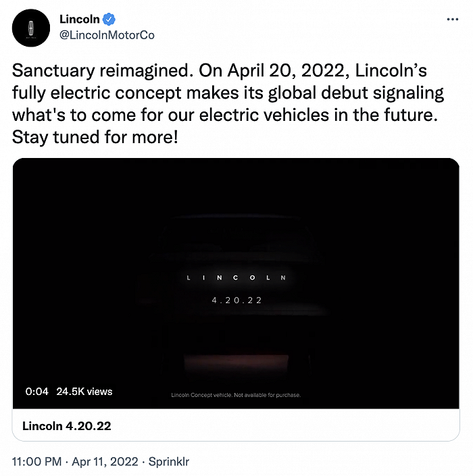
Task: Click the concept vehicle disclaimer text
Action: click(236, 395)
